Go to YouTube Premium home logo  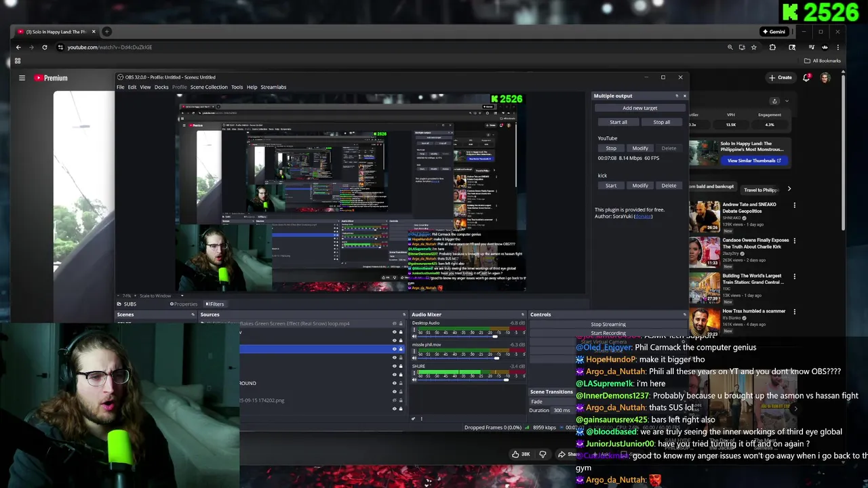tap(51, 78)
